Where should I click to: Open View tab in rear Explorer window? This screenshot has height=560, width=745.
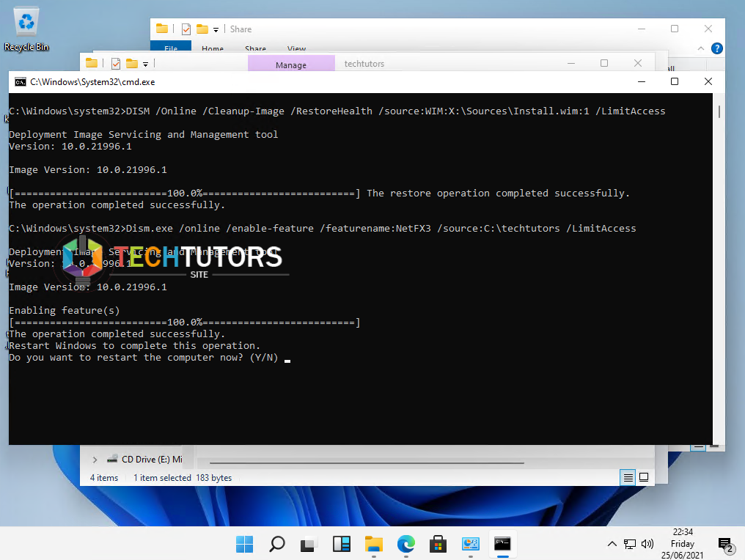tap(296, 48)
